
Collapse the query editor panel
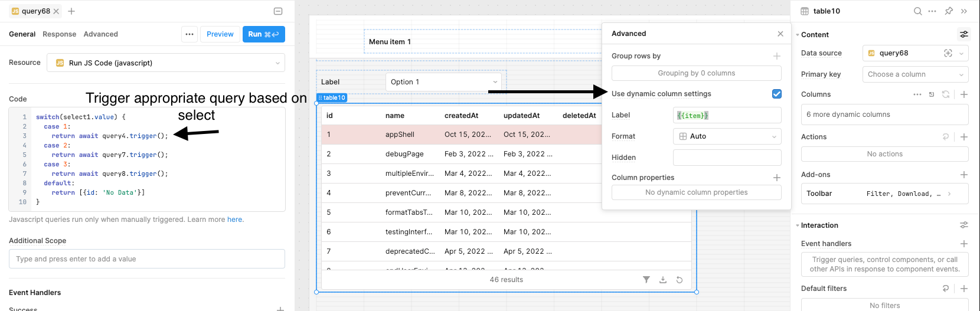(x=278, y=11)
